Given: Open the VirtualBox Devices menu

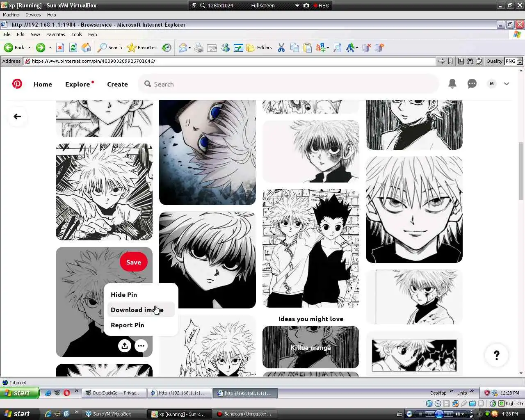Looking at the screenshot, I should 33,15.
